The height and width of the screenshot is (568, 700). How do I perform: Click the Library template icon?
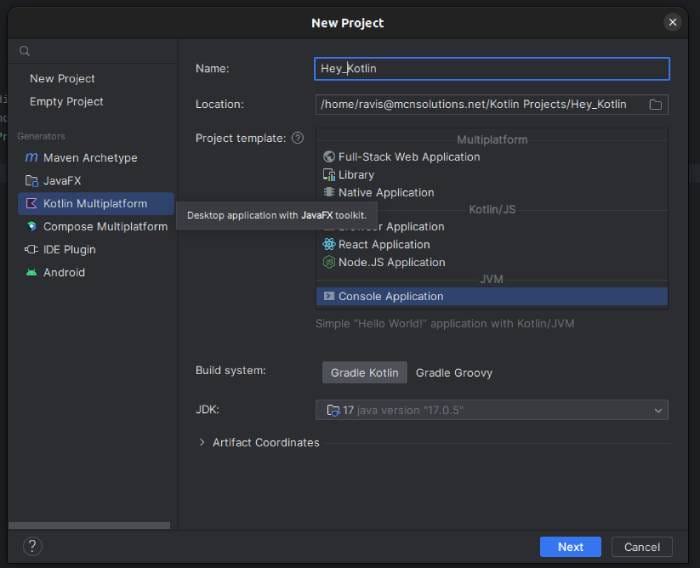[x=329, y=175]
